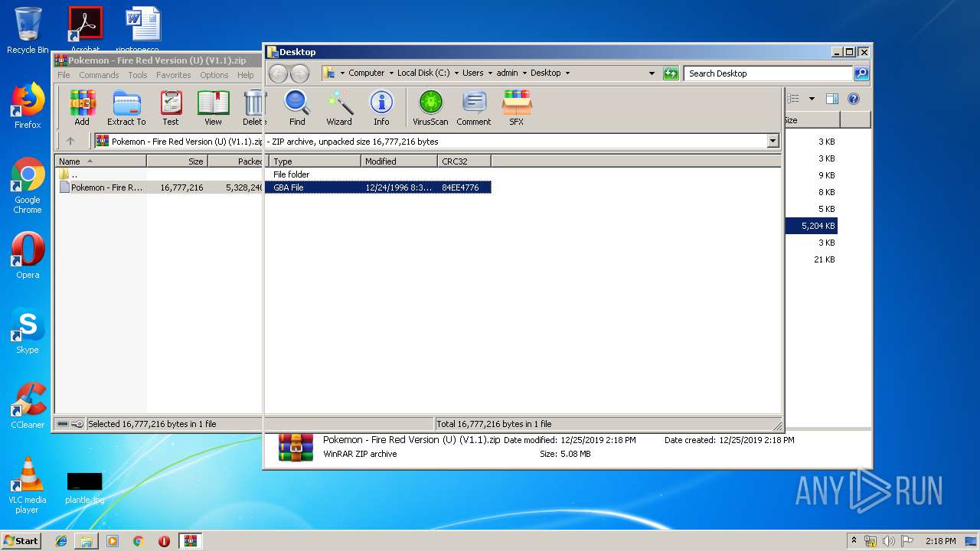Screen dimensions: 980x551
Task: Open the address bar history dropdown
Action: click(652, 73)
